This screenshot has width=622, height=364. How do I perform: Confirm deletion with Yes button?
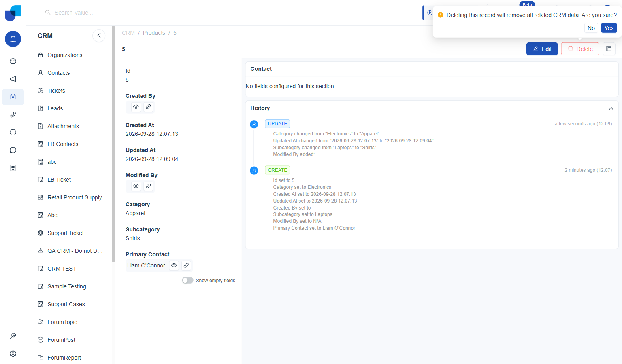point(609,28)
